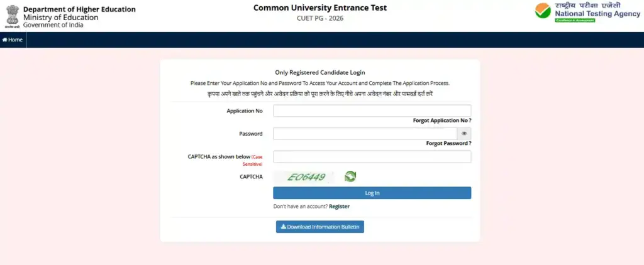Open the Forgot Password link
644x265 pixels.
[x=448, y=143]
